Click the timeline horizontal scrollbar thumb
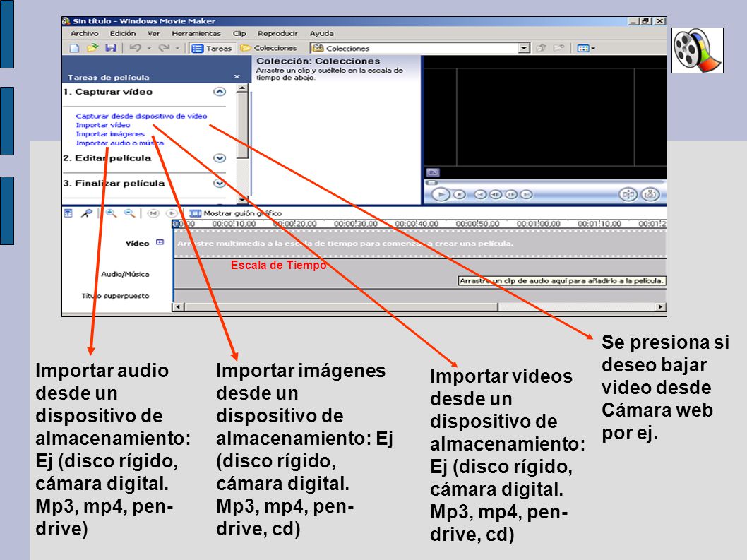Viewport: 747px width, 560px height. point(341,307)
